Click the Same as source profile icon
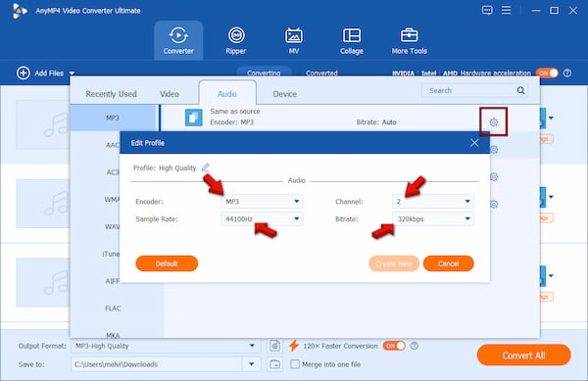Viewport: 588px width, 381px height. (x=193, y=118)
